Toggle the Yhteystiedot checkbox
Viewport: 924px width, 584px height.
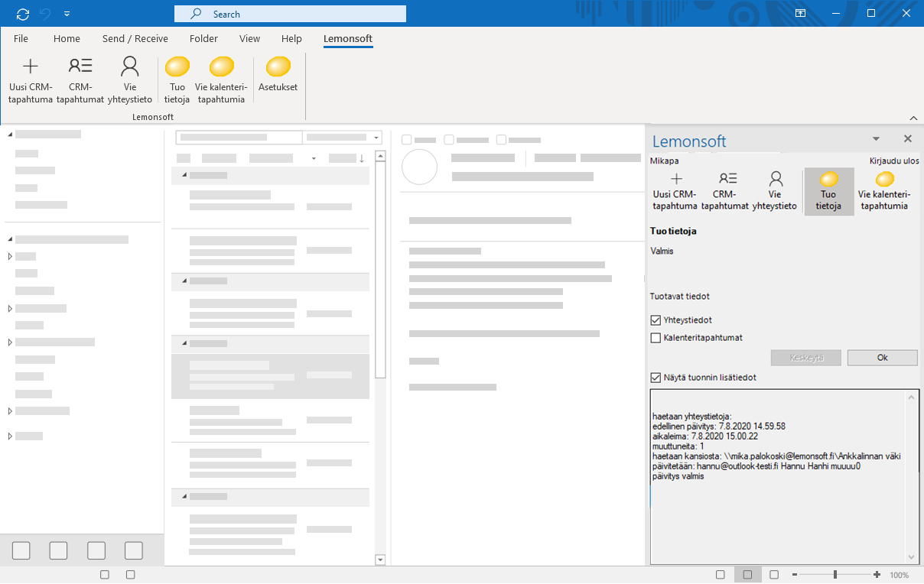tap(656, 320)
